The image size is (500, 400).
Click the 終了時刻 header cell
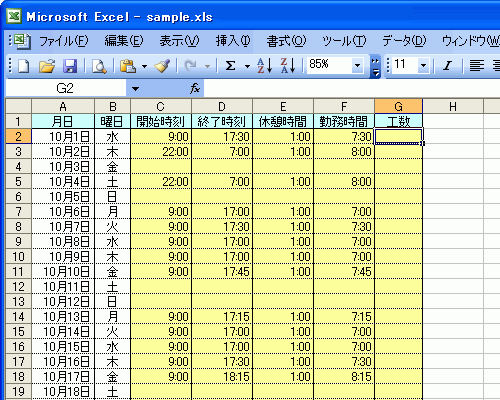click(222, 121)
